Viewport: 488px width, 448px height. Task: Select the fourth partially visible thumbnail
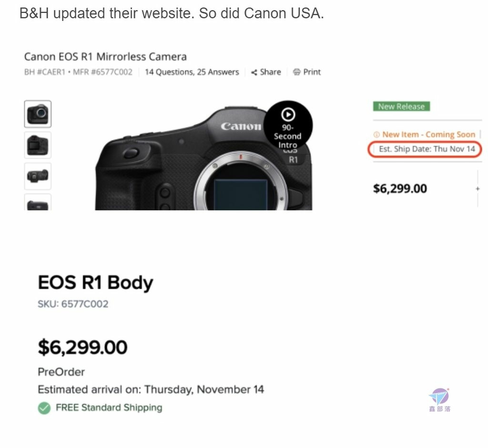point(38,202)
